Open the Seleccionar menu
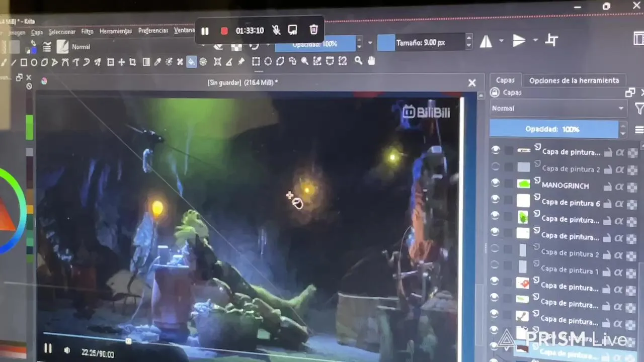 point(62,32)
